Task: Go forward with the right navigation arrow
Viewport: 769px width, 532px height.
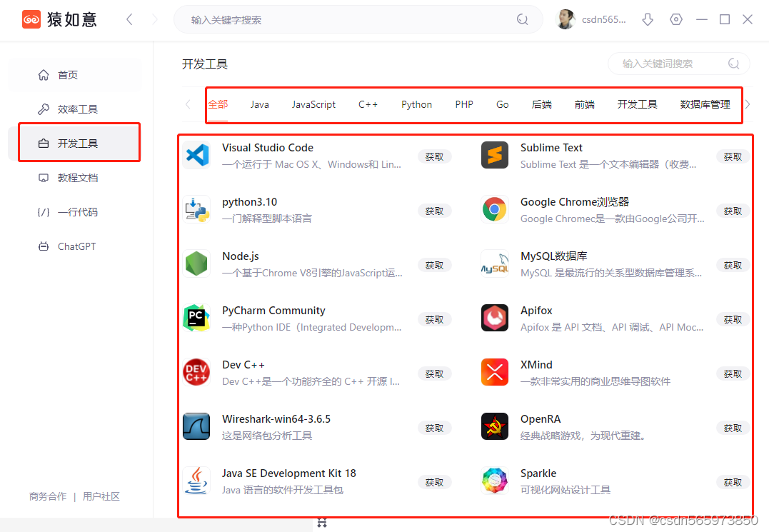Action: pos(155,19)
